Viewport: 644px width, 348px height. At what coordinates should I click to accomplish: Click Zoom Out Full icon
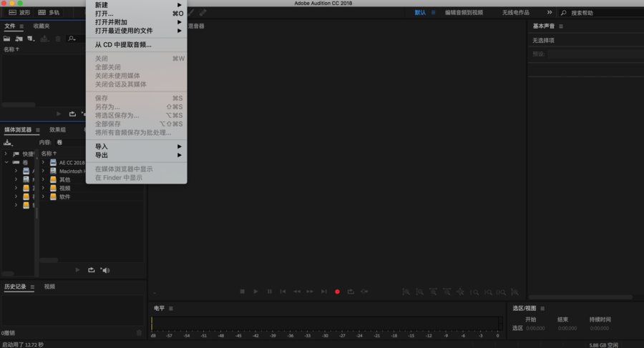coord(460,292)
